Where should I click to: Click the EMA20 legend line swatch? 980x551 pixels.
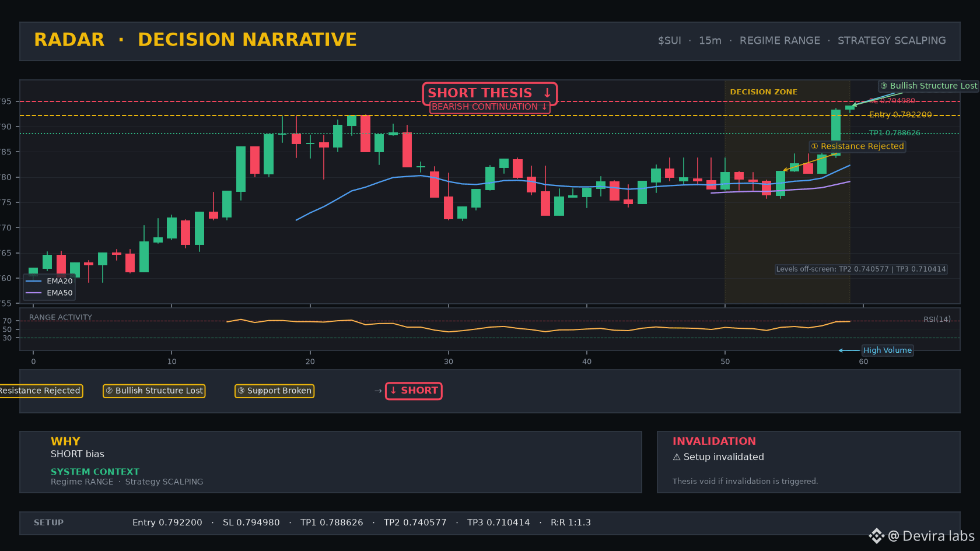[34, 281]
